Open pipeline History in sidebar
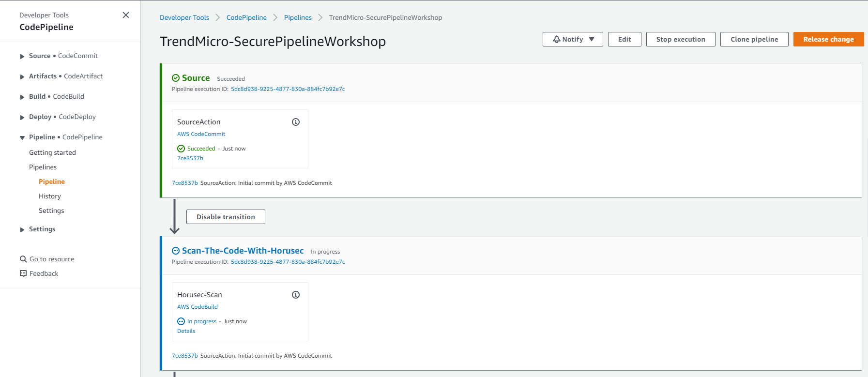 (50, 196)
